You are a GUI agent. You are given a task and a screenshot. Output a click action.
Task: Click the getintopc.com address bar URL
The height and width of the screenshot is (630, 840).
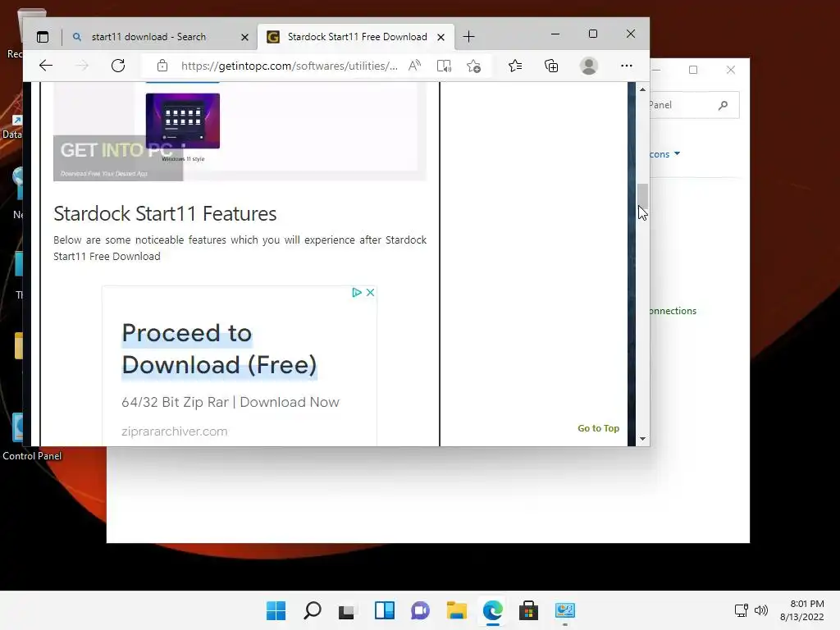pos(290,66)
